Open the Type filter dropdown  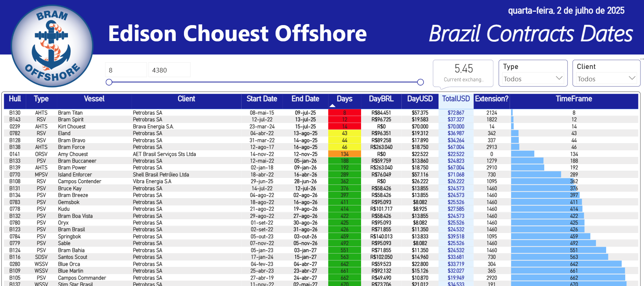coord(533,78)
